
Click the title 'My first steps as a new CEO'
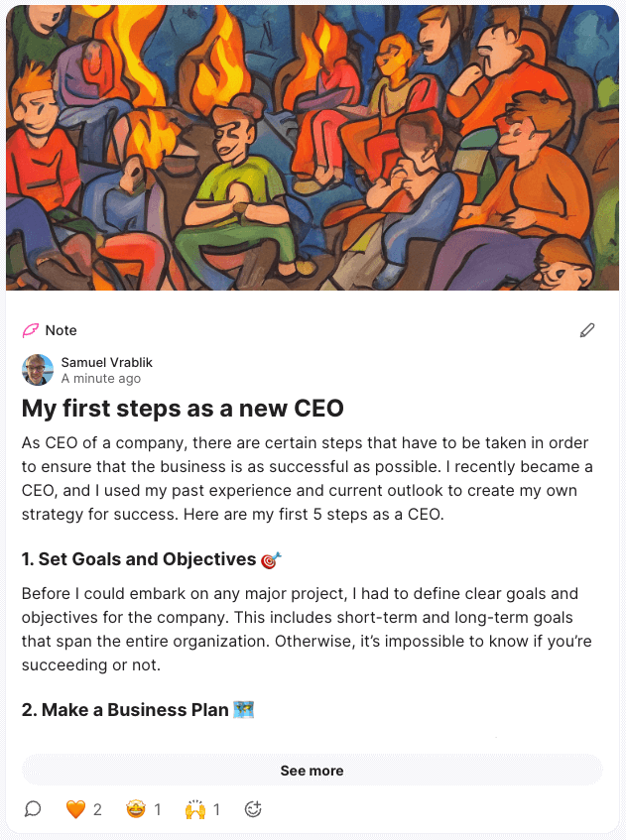(x=183, y=409)
